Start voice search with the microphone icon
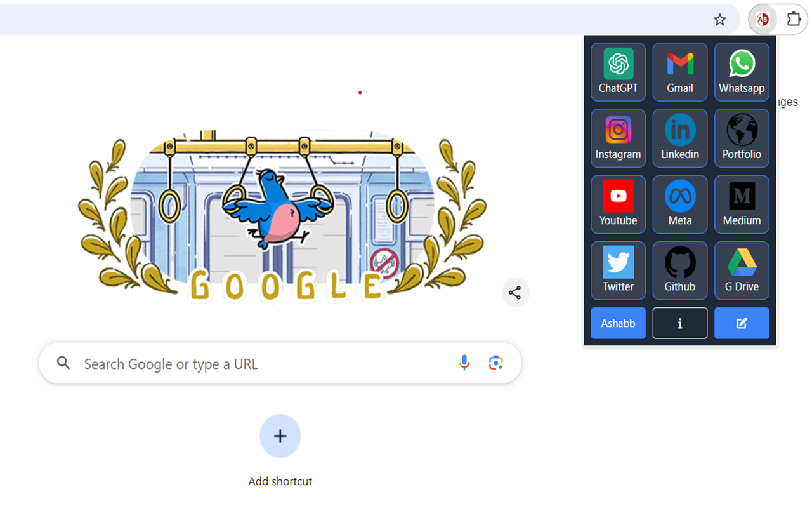Viewport: 812px width, 508px height. pos(464,363)
